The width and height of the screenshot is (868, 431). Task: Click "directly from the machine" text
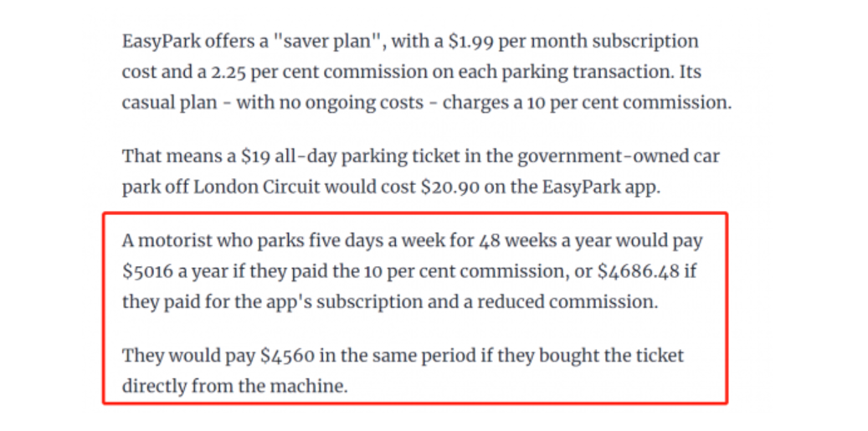pos(234,386)
